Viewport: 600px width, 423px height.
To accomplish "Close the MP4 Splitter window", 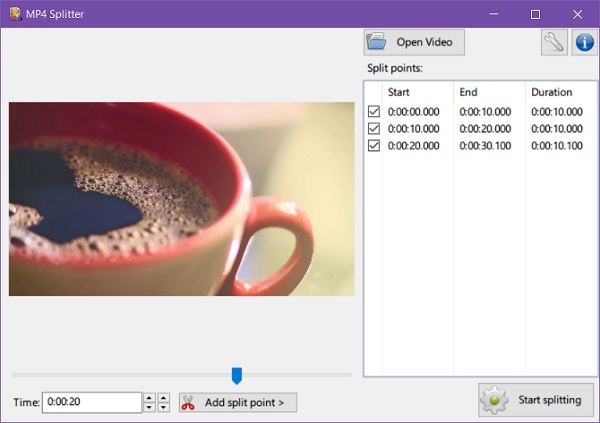I will point(577,14).
